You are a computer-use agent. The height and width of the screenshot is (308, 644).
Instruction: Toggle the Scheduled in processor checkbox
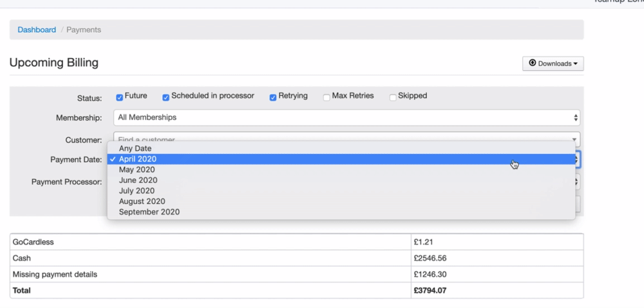point(166,97)
